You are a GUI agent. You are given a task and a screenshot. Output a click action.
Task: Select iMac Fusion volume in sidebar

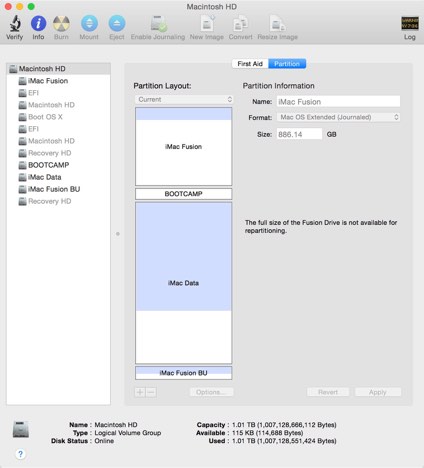(x=58, y=81)
